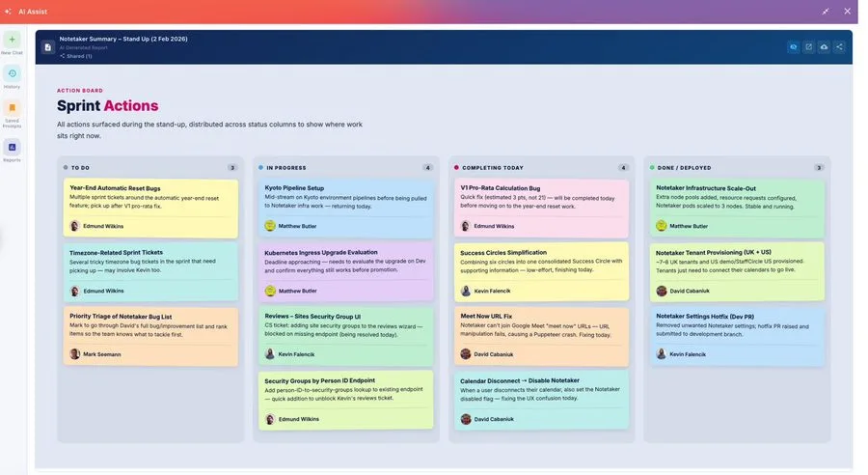Open the Calendar Disconnect → Disable Notetaker card

coord(541,400)
